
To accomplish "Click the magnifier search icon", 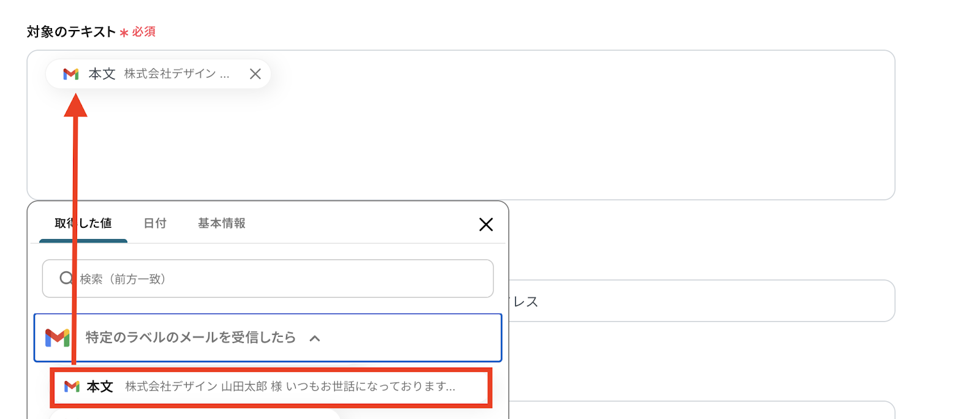I will click(x=66, y=279).
